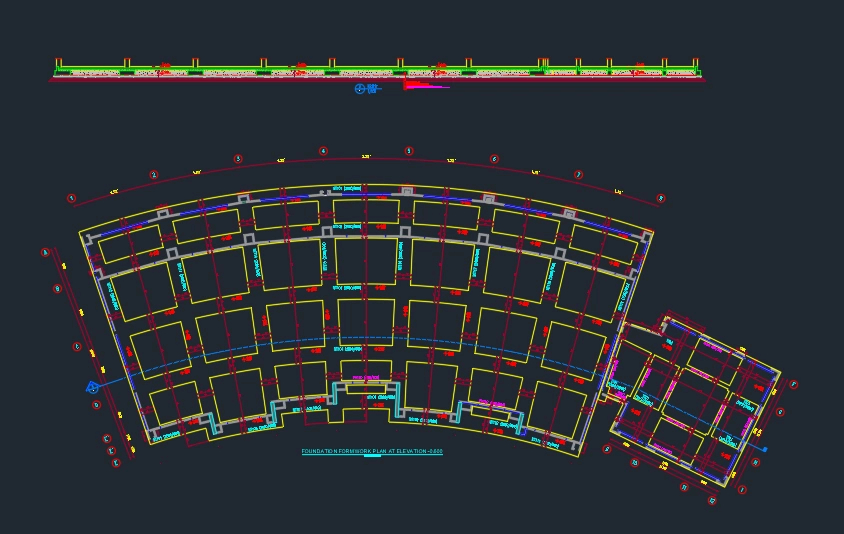Image resolution: width=844 pixels, height=534 pixels.
Task: Pick grid bubble 4 on the top arc
Action: coord(323,152)
